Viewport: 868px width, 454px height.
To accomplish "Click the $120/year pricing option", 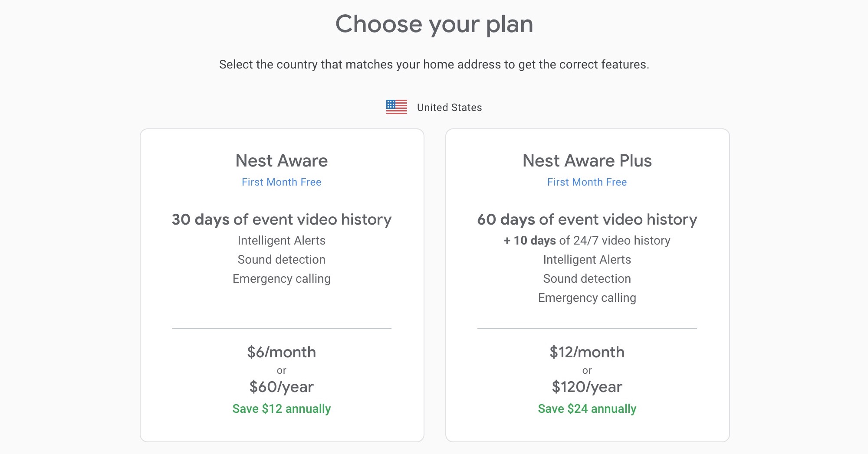I will coord(587,386).
